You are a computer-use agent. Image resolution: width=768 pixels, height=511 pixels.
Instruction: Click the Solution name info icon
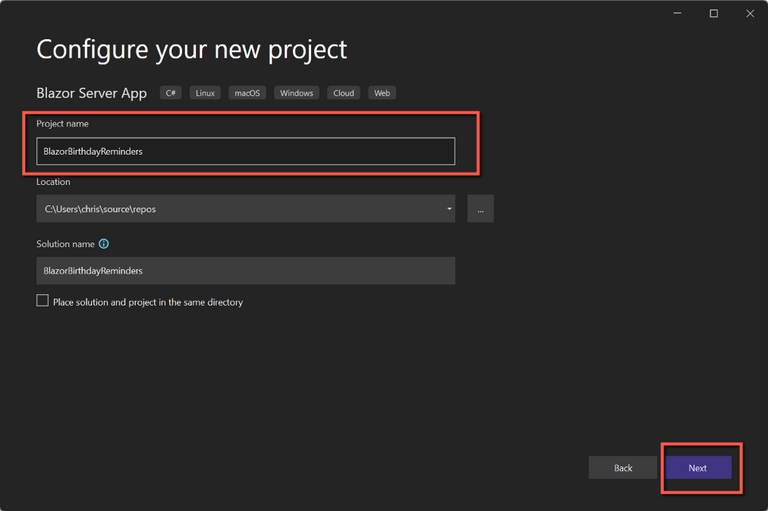click(x=104, y=244)
